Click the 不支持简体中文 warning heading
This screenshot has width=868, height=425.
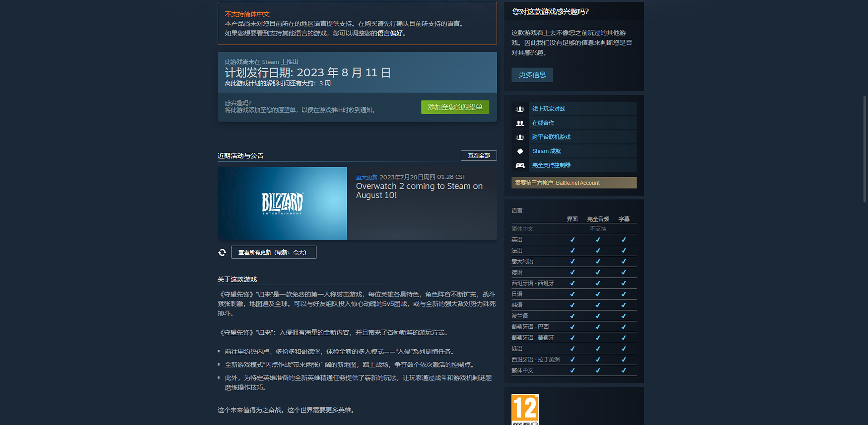(247, 14)
